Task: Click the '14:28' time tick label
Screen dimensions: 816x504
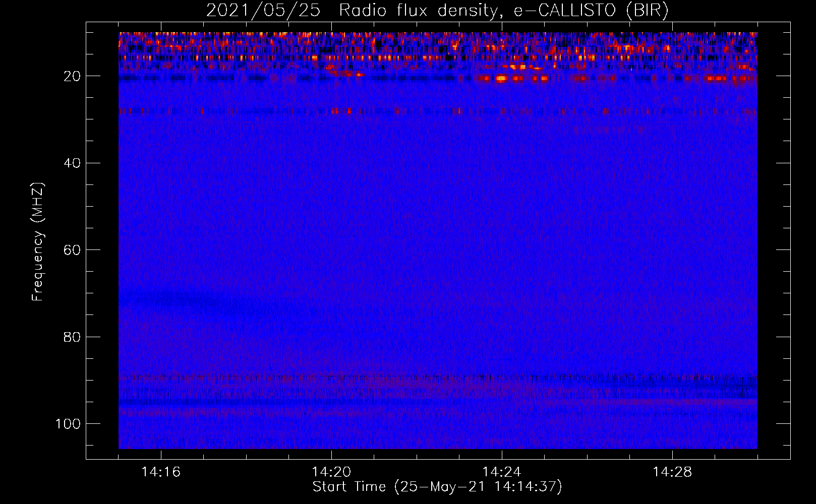Action: [x=672, y=472]
